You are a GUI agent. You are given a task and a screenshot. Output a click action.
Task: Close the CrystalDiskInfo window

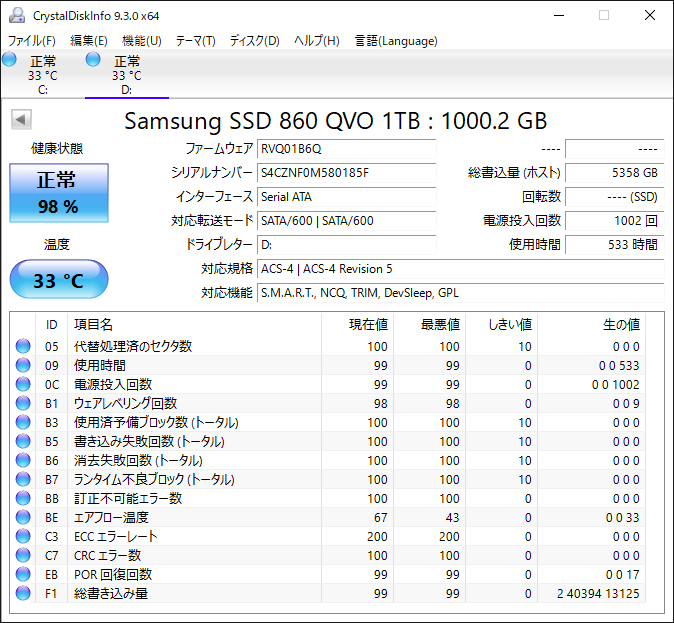click(x=650, y=15)
